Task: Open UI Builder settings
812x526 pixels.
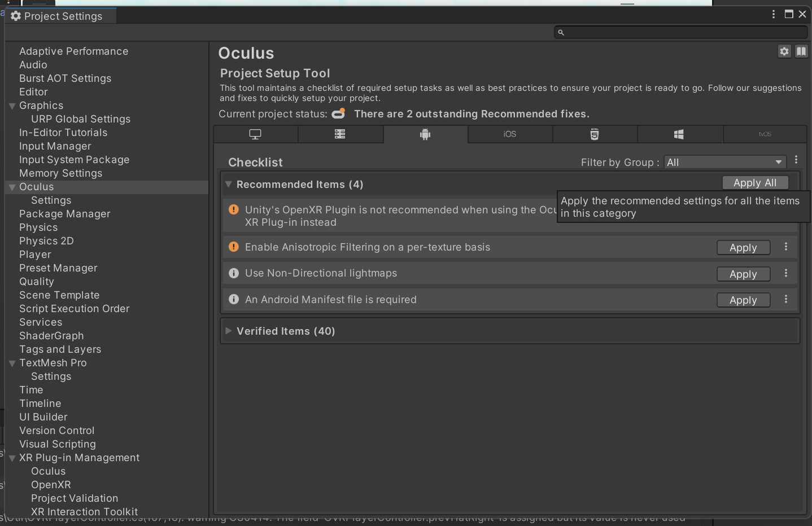Action: coord(43,417)
